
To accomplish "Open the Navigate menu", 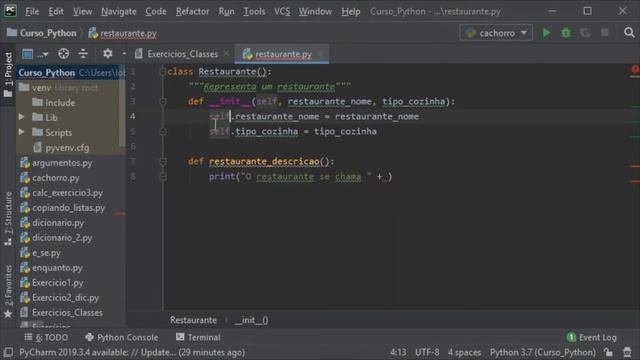I will coord(118,11).
